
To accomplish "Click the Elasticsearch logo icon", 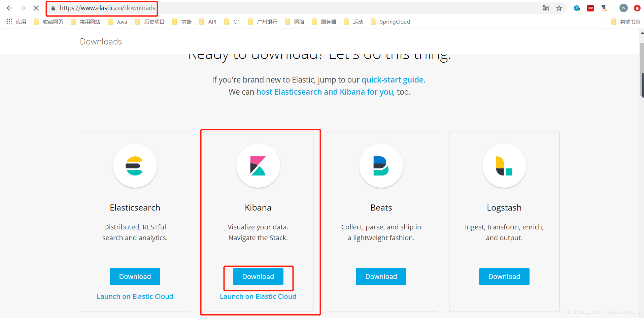I will point(135,166).
